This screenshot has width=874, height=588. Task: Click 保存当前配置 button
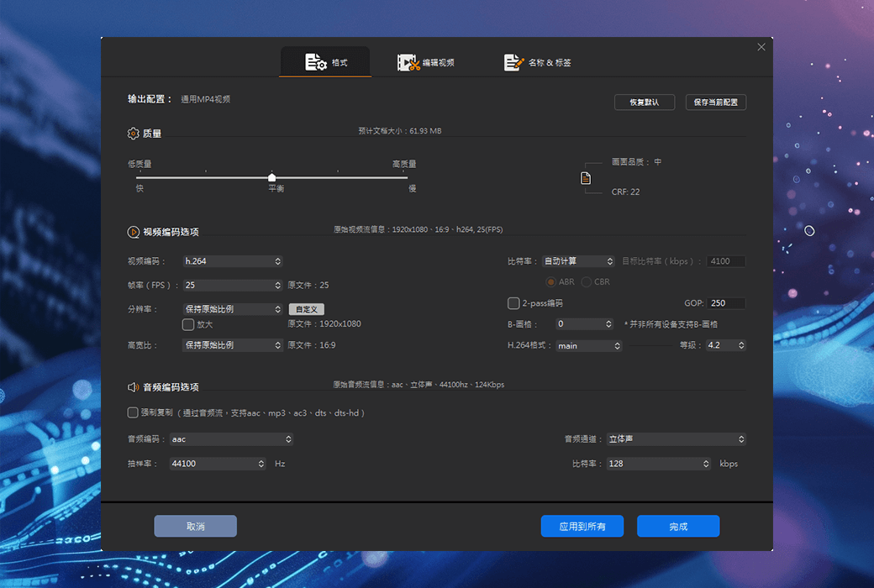(x=716, y=102)
